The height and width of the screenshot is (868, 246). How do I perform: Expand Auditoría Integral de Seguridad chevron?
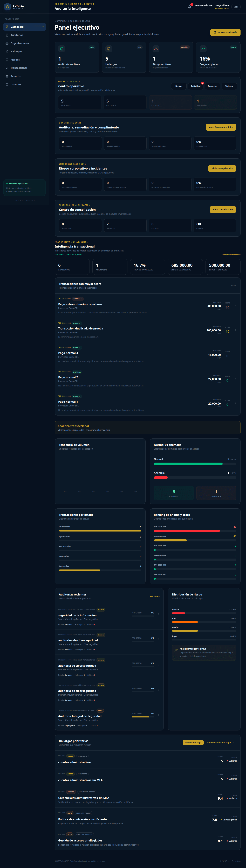tap(159, 715)
